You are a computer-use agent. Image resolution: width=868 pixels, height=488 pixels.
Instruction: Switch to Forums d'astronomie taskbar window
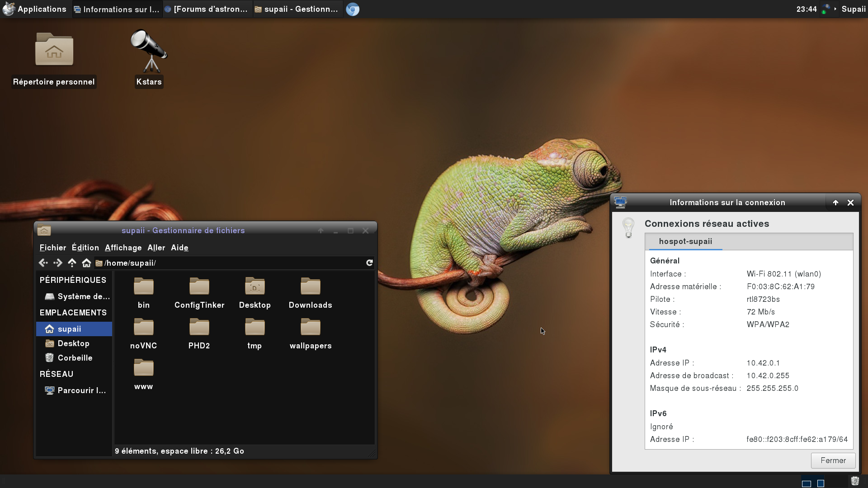(x=207, y=9)
